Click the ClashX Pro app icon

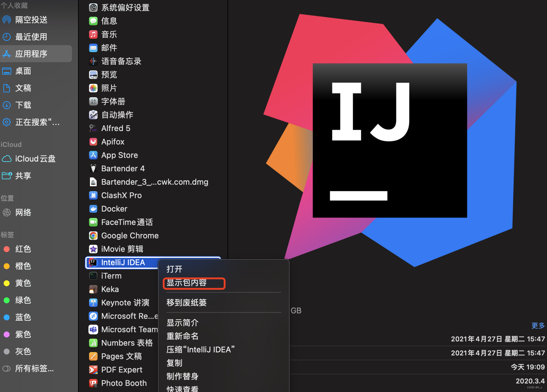point(93,195)
